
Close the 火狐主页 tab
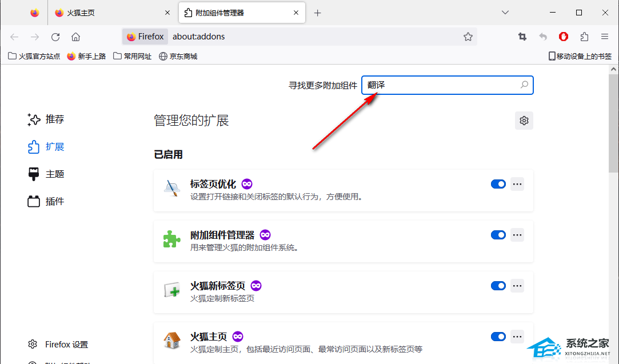[x=167, y=13]
